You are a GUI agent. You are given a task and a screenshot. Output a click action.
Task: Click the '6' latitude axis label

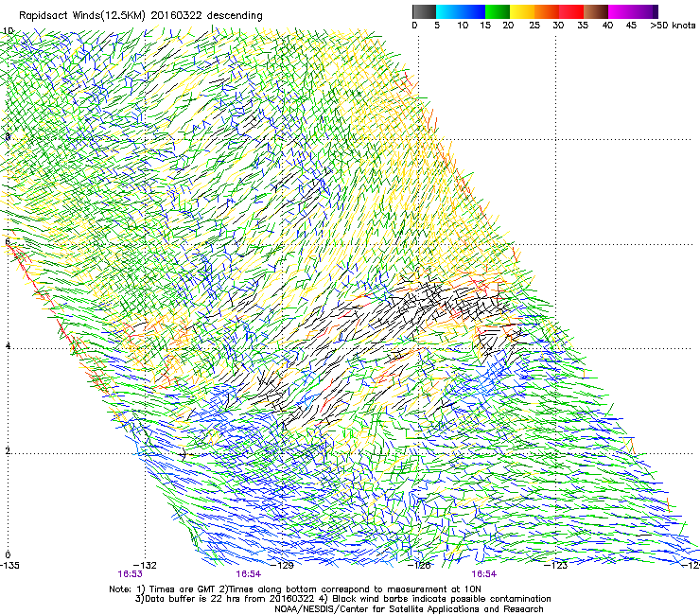click(x=8, y=241)
